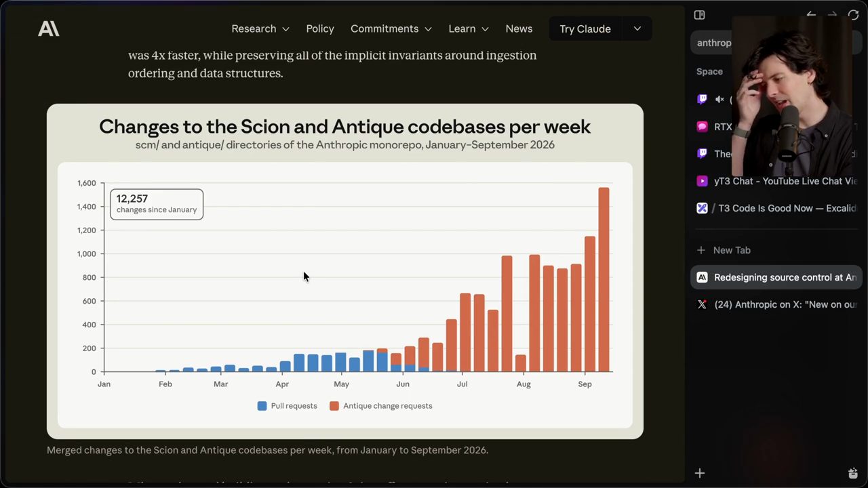Screen dimensions: 868x488
Task: Expand the Learn menu
Action: click(469, 28)
